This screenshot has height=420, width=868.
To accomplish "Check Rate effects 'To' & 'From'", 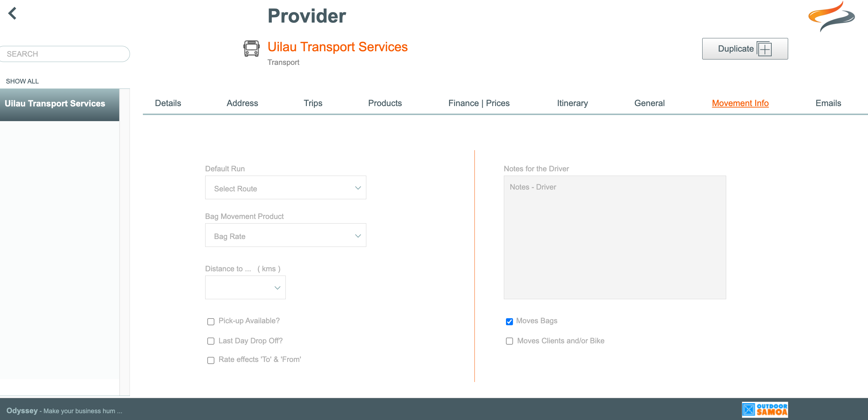I will tap(211, 360).
